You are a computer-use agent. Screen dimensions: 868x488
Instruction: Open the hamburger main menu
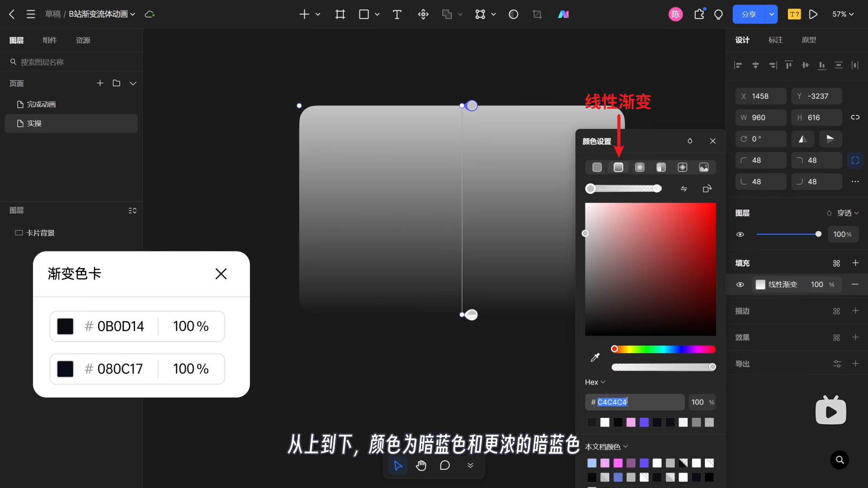click(x=31, y=14)
